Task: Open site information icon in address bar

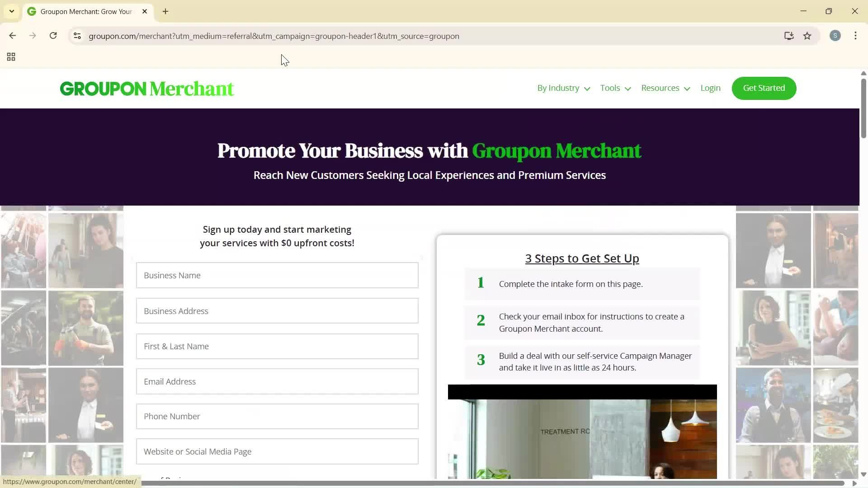Action: 77,36
